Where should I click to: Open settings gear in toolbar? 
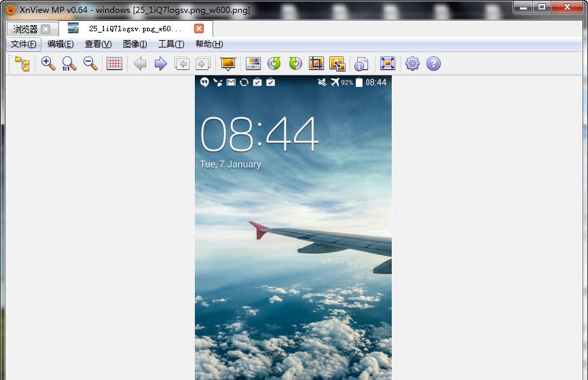[x=412, y=64]
